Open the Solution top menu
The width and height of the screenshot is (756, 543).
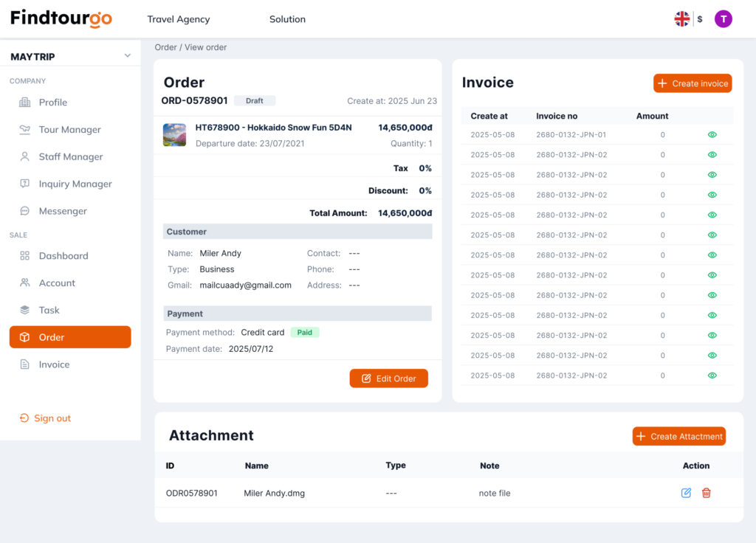287,19
